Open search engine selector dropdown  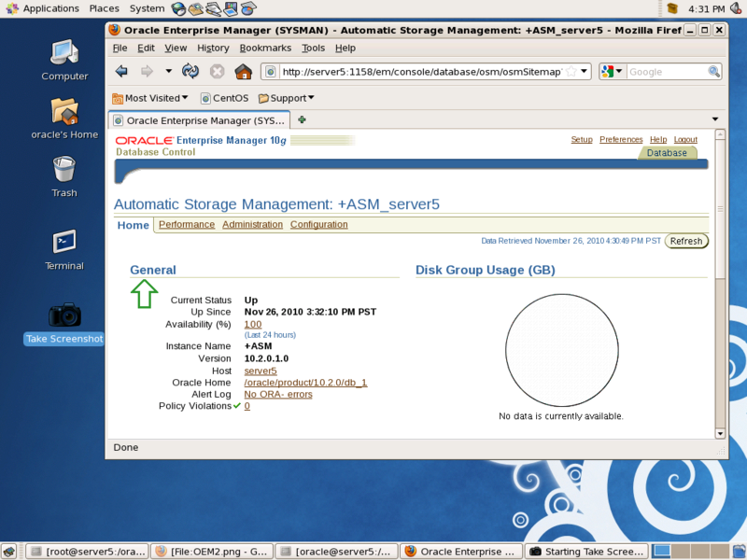[613, 72]
